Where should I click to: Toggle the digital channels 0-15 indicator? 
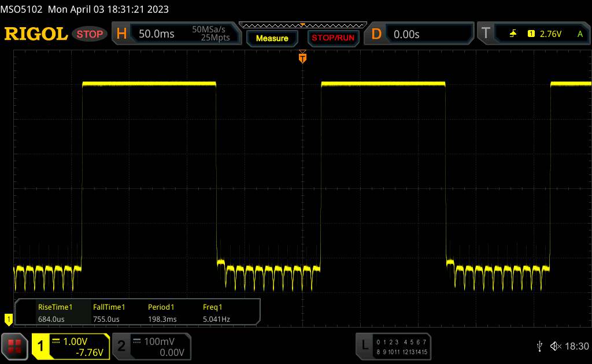pos(401,346)
